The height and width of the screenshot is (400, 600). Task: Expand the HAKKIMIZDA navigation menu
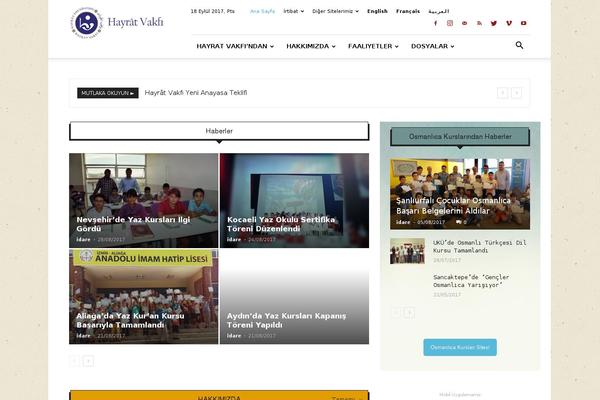point(311,46)
